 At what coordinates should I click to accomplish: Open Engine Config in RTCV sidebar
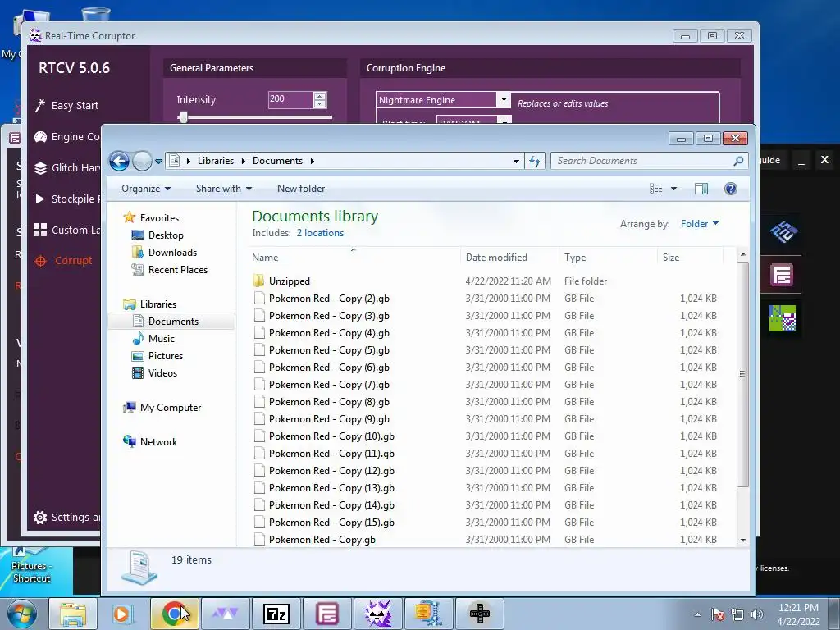(x=67, y=137)
